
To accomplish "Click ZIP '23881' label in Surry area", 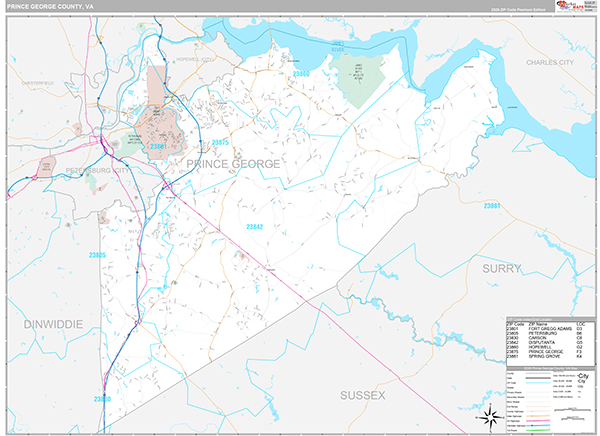I will [492, 206].
